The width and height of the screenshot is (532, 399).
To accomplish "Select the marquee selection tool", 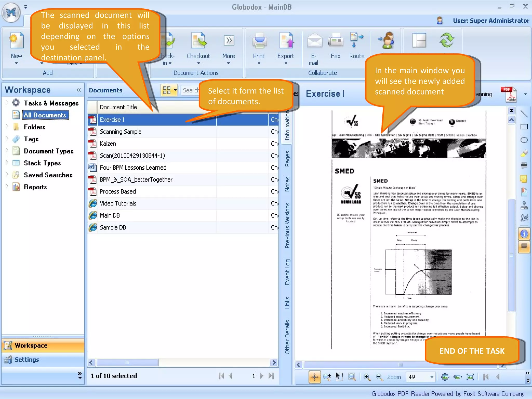I will (339, 377).
